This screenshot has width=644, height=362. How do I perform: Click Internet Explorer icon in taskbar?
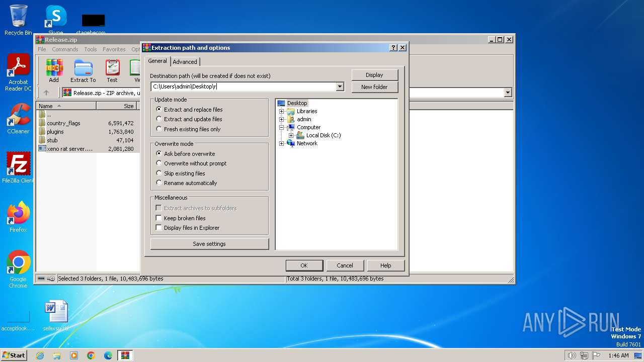(x=40, y=355)
